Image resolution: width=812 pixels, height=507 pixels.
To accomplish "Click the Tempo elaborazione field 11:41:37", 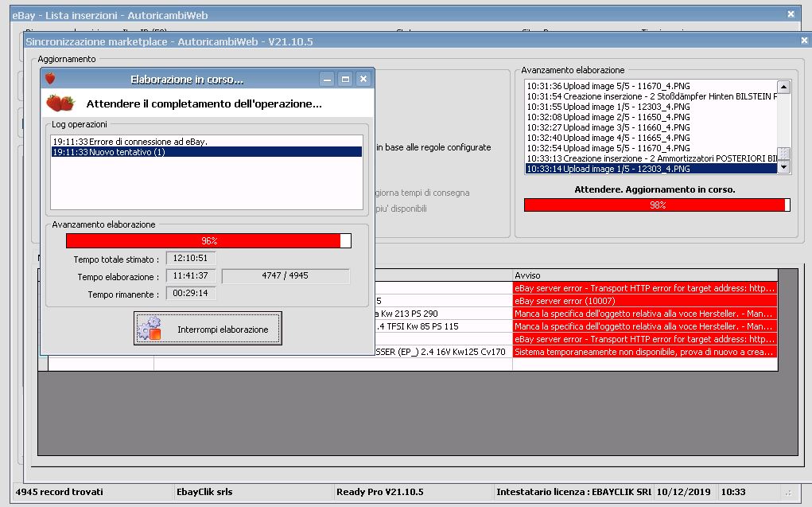I will [191, 275].
